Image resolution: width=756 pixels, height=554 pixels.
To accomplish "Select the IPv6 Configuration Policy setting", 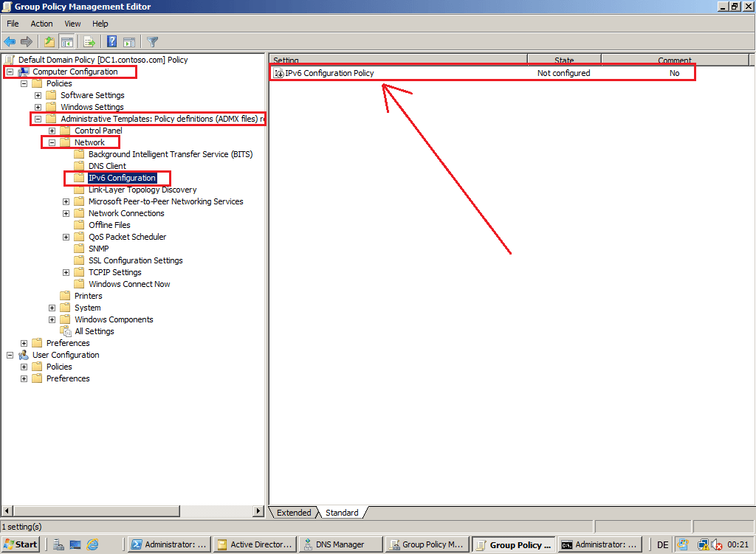I will tap(329, 73).
